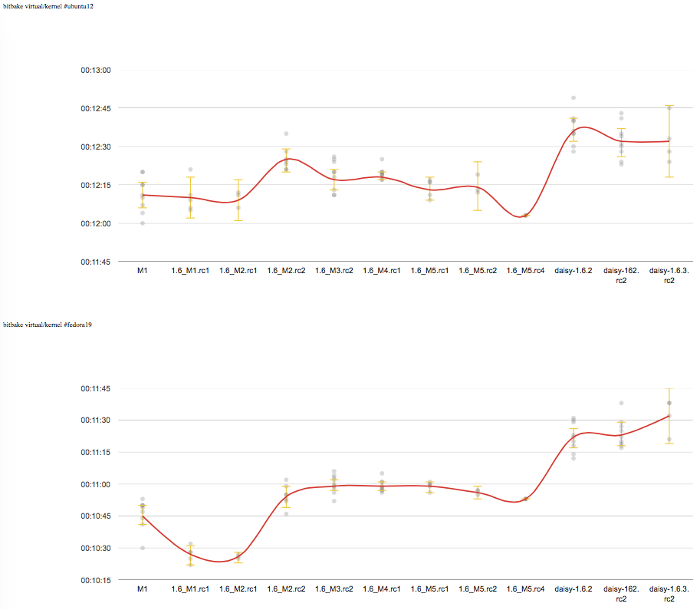Click the M1 x-axis label in the fedora19 chart
700x610 pixels.
click(142, 589)
